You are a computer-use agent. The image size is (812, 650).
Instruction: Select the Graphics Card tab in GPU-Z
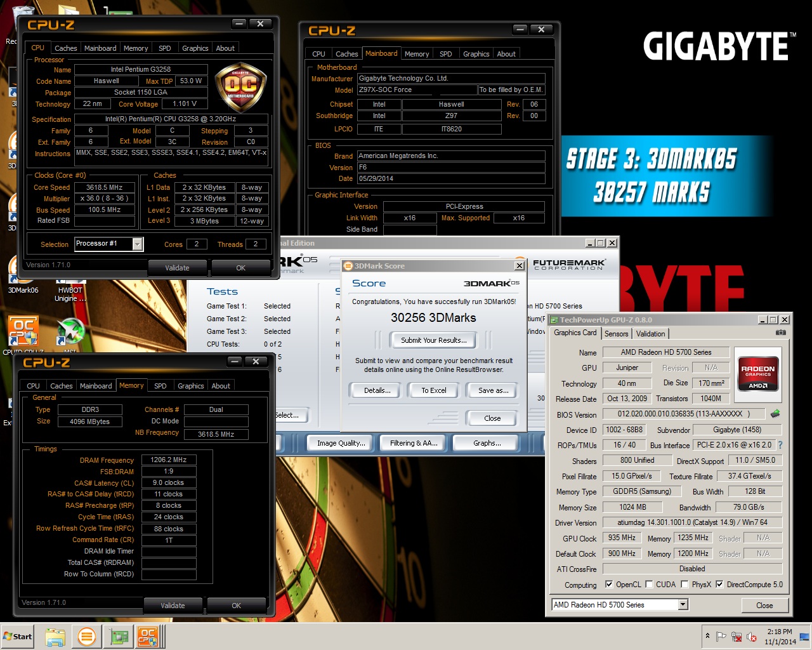point(575,333)
